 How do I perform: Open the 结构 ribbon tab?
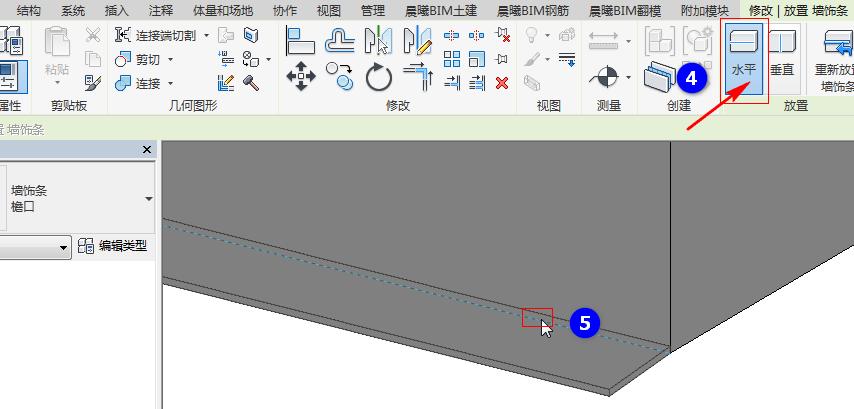pos(29,10)
